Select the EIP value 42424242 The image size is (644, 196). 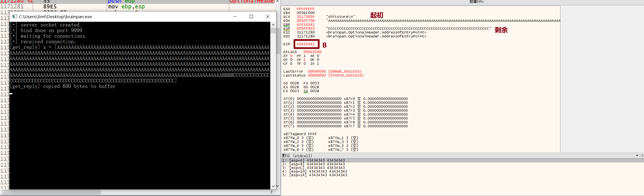click(306, 44)
